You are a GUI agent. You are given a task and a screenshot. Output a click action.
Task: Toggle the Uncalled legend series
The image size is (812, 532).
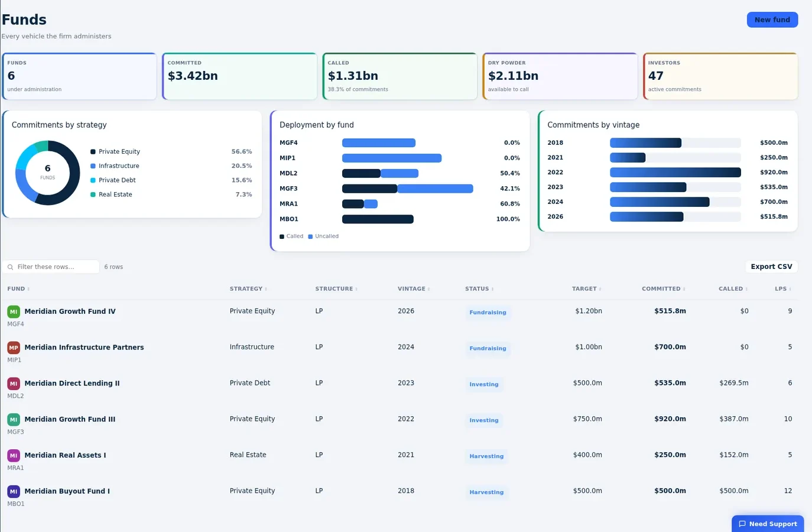coord(323,236)
